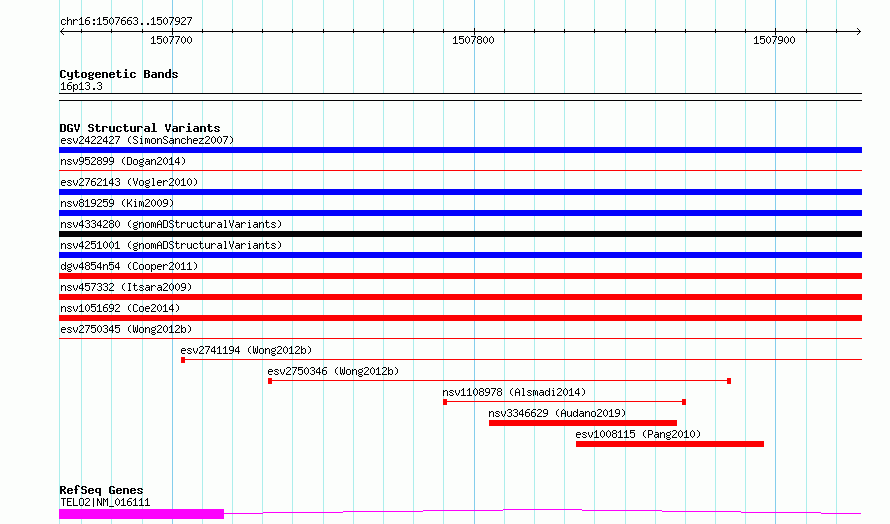Select the thin red esv2750345 line
This screenshot has width=890, height=524.
460,338
